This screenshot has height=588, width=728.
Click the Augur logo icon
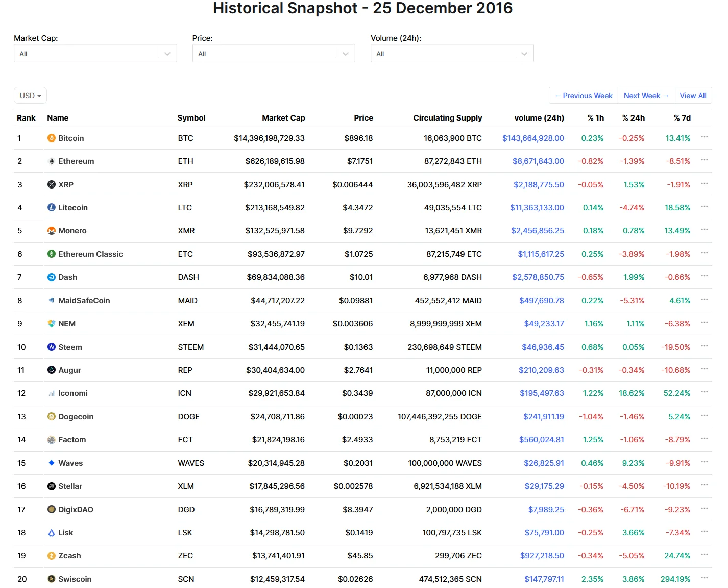coord(52,370)
